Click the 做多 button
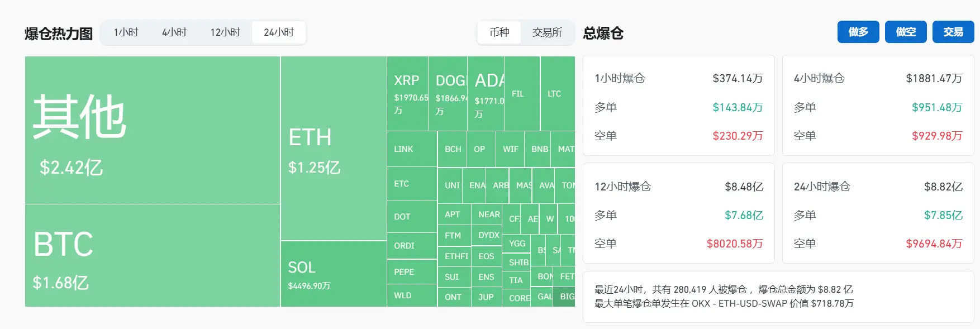 (858, 32)
